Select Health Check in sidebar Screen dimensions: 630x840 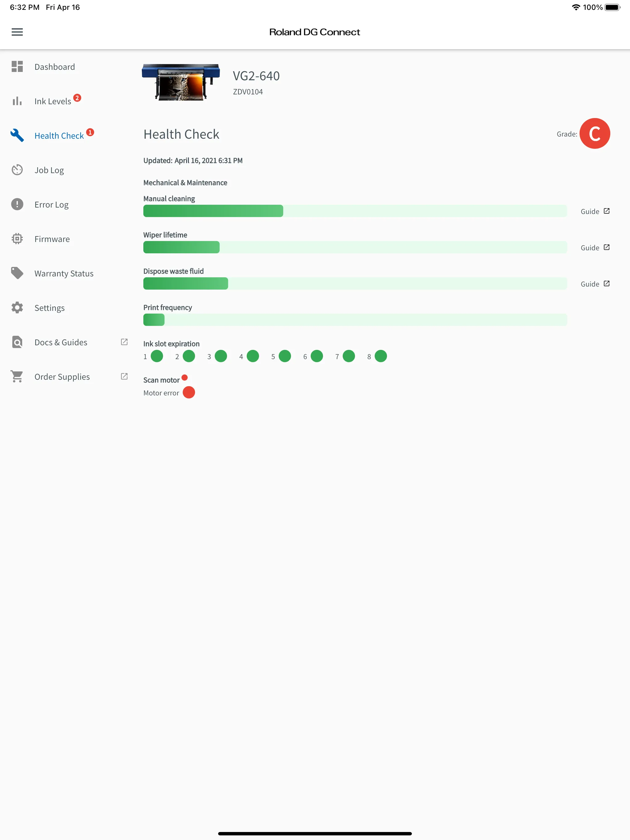[59, 136]
